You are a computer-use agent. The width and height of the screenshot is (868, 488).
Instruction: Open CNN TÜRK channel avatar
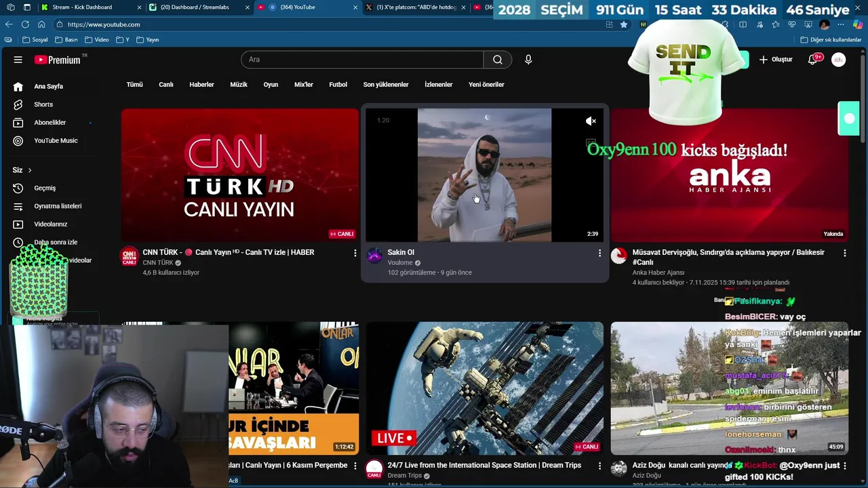[129, 256]
